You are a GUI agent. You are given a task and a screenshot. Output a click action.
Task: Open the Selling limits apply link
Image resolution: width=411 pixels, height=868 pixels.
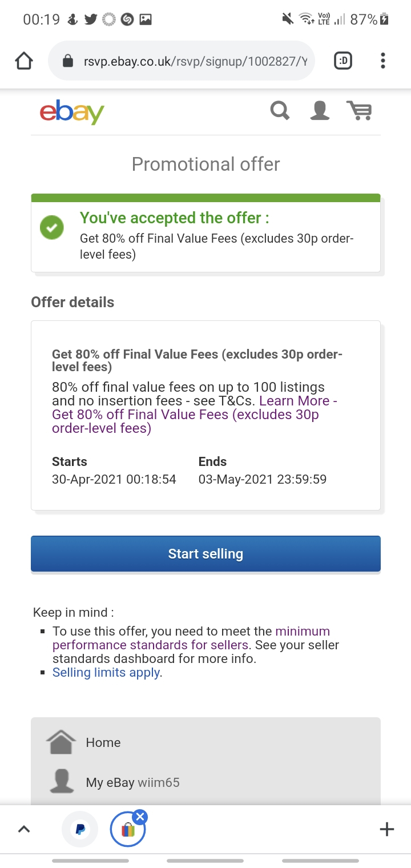pos(106,672)
